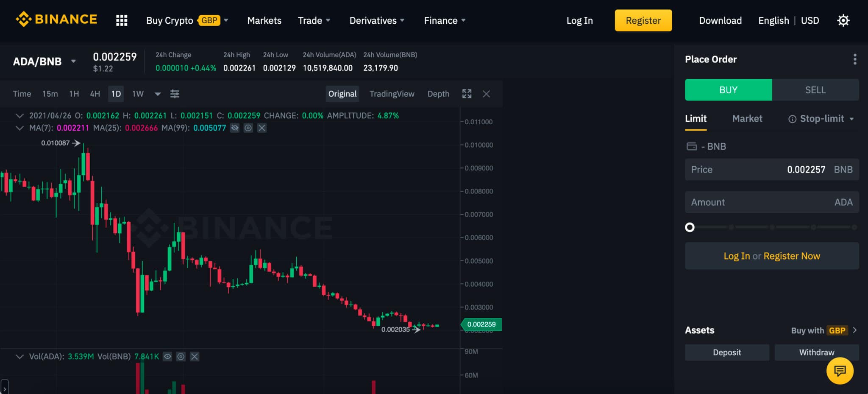The height and width of the screenshot is (394, 868).
Task: Select the BUY side toggle
Action: [x=728, y=90]
